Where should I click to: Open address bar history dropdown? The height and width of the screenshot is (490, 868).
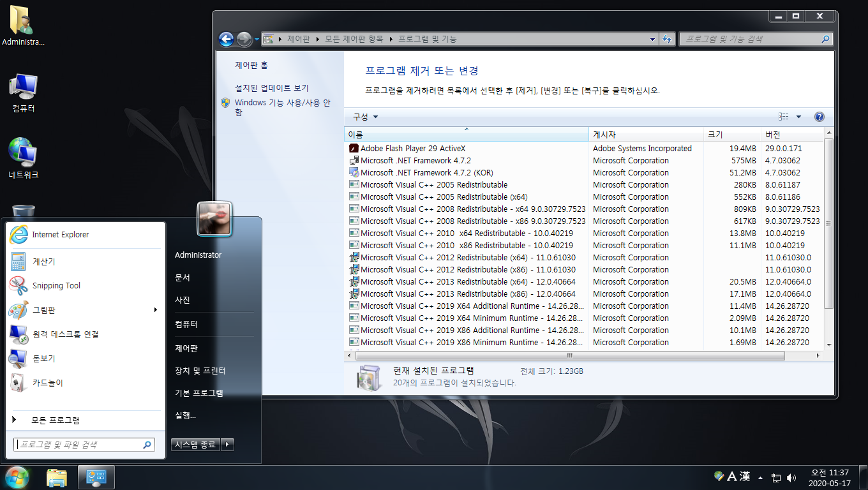[x=652, y=39]
